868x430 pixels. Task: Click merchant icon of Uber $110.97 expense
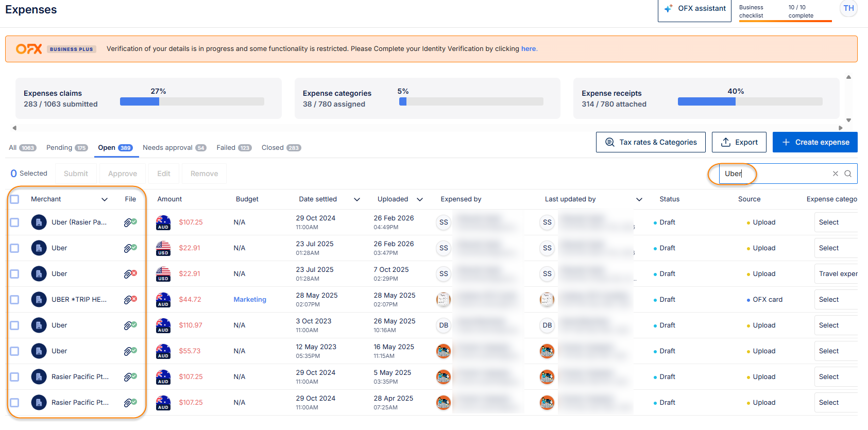pyautogui.click(x=39, y=325)
